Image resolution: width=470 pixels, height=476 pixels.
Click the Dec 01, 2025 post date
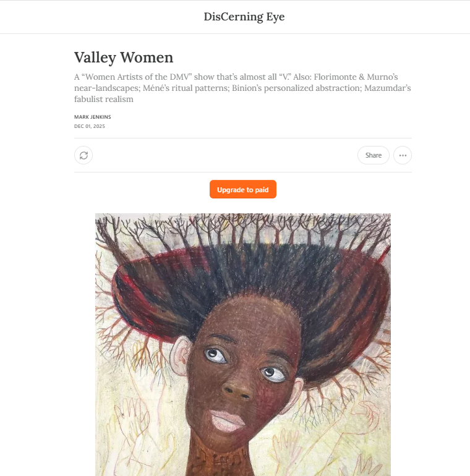(x=90, y=126)
